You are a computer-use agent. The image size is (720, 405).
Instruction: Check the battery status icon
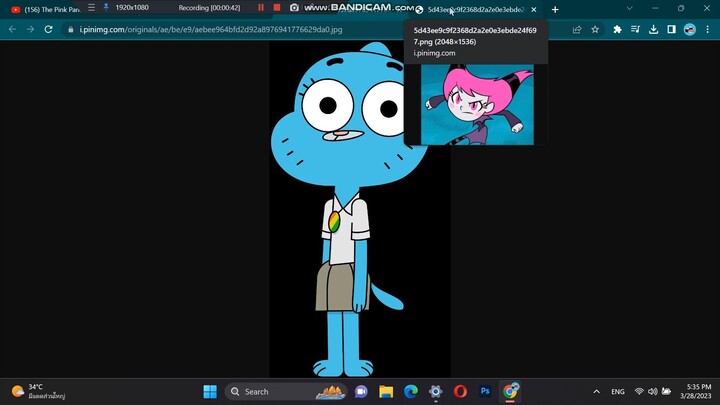pyautogui.click(x=666, y=392)
